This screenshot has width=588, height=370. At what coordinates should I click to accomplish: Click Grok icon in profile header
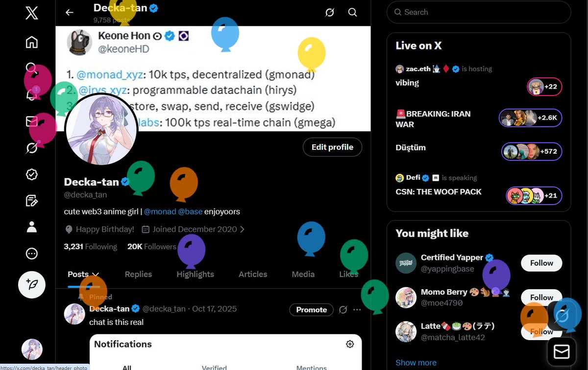[330, 13]
